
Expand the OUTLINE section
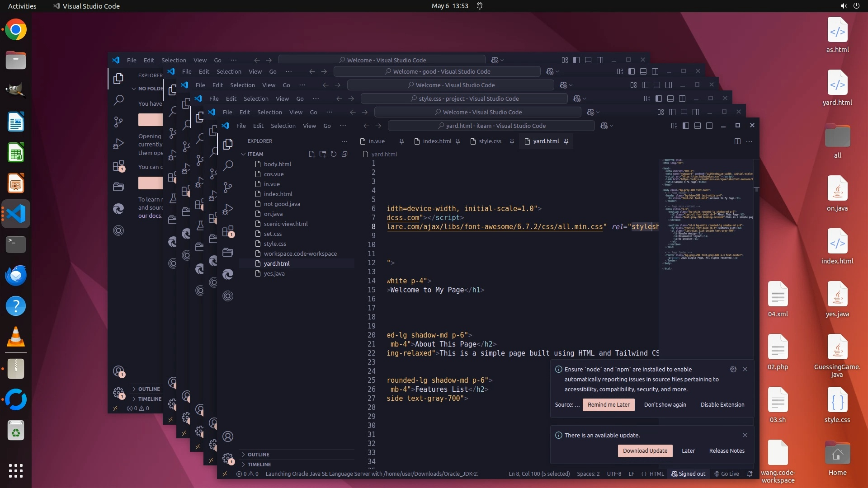(258, 455)
